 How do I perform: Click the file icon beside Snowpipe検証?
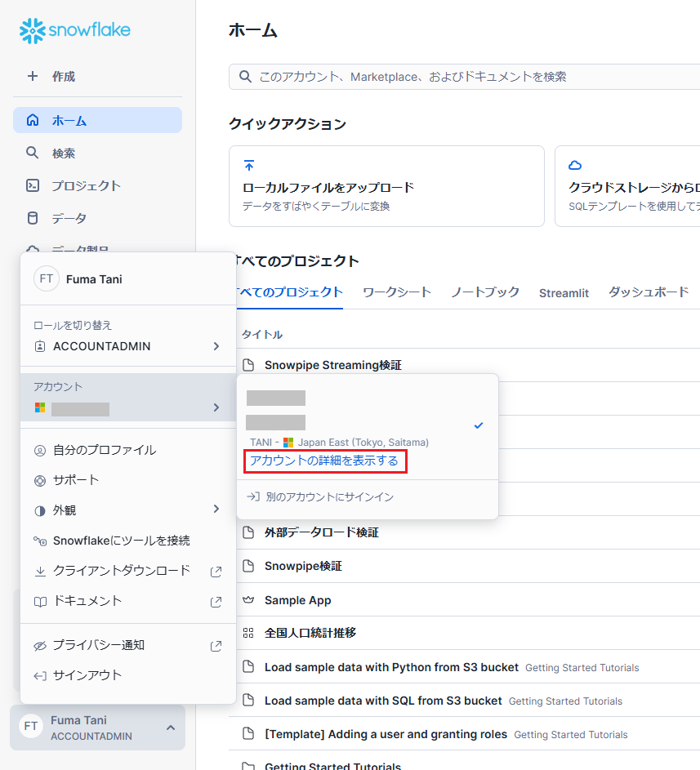pos(248,566)
